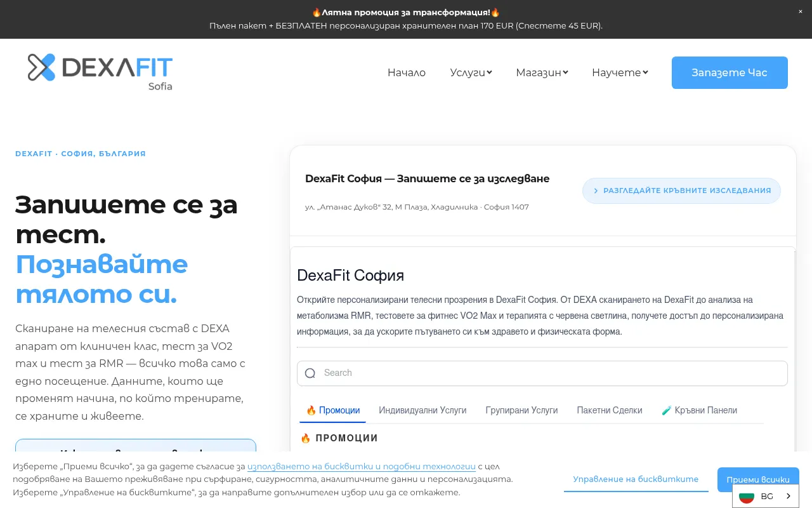Open Разгледайте кръвните изследвания
The height and width of the screenshot is (508, 812).
pos(681,190)
